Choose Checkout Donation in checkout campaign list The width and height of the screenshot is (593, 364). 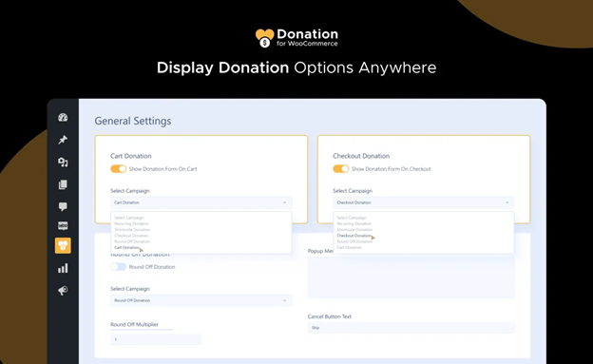click(354, 236)
